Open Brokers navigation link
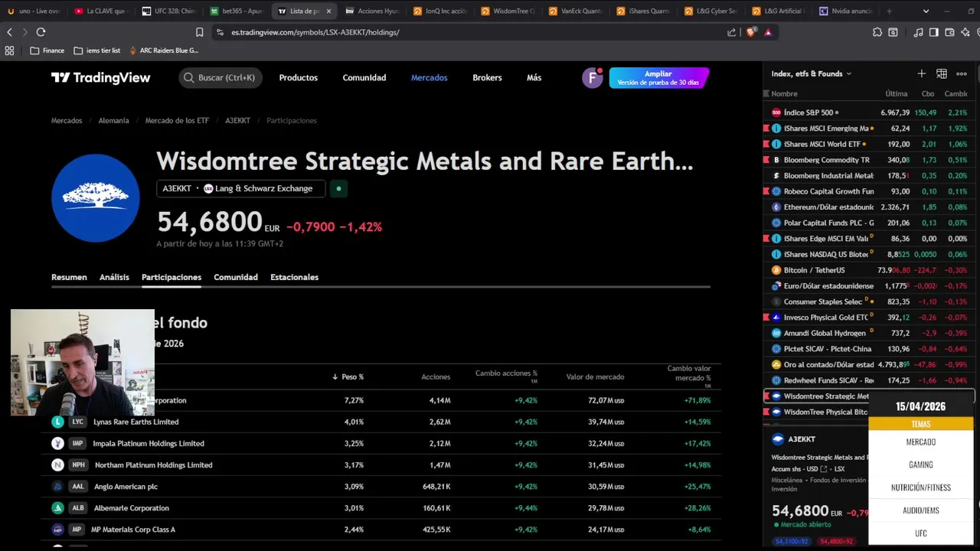The height and width of the screenshot is (551, 980). point(487,78)
